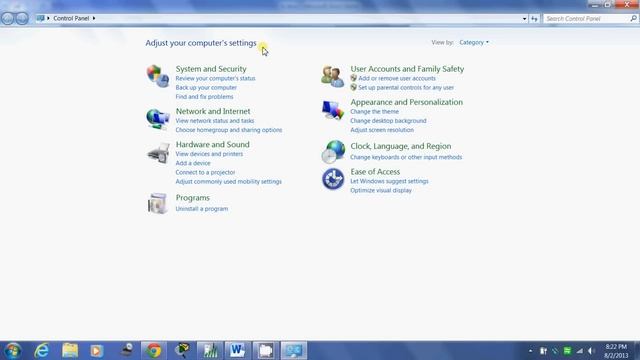Click Change the theme link
Viewport: 640px width, 360px height.
click(374, 111)
